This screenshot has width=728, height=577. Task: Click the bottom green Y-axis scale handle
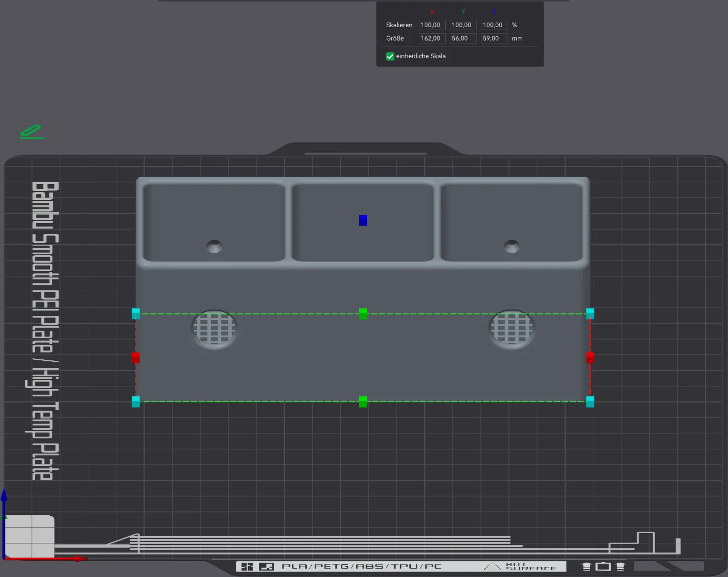click(363, 402)
